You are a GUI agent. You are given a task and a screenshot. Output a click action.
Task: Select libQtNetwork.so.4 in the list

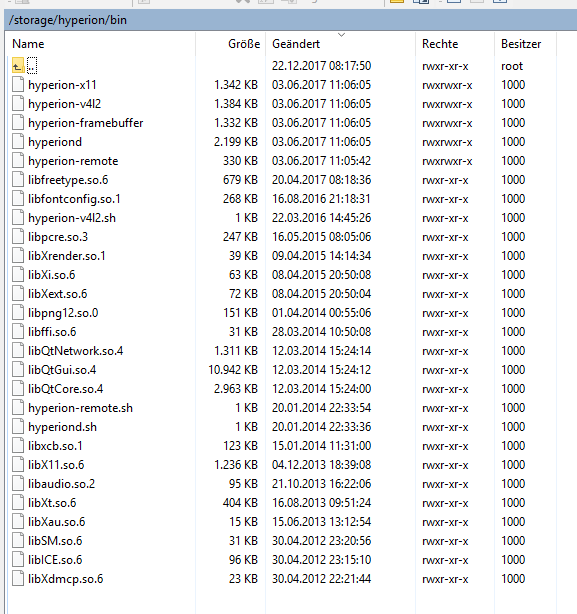[76, 351]
